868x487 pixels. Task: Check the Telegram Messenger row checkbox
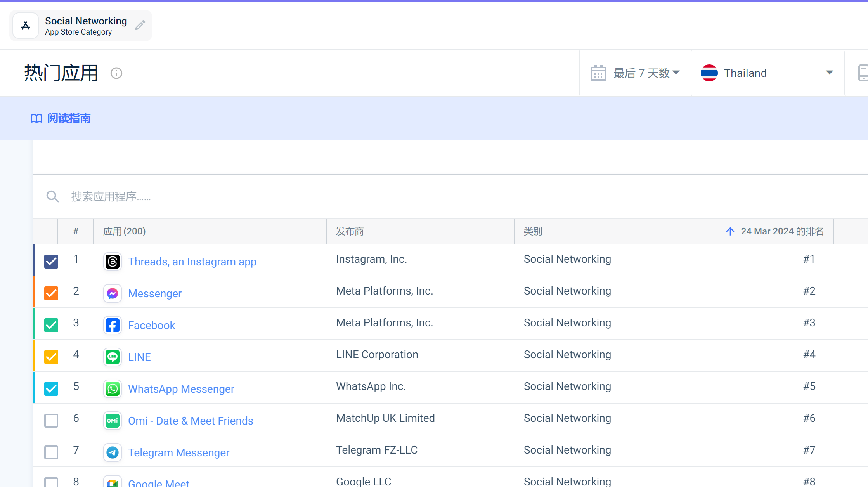[51, 452]
